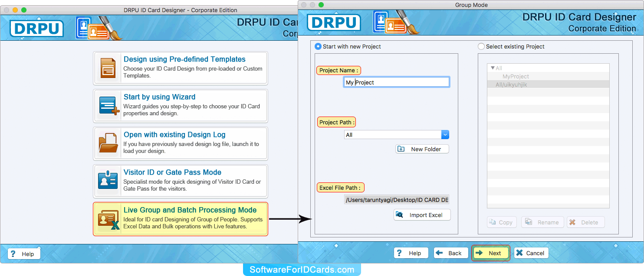This screenshot has width=644, height=276.
Task: Click the ID card brush icon in Group Mode
Action: pos(397,22)
